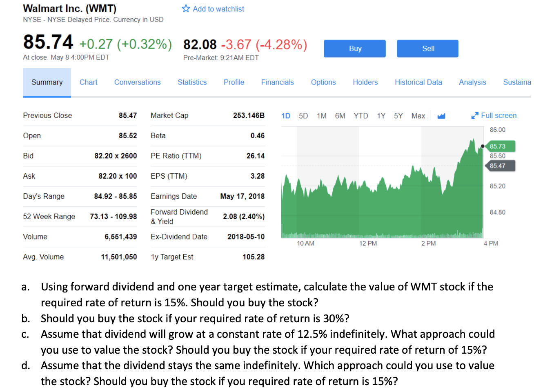Click the Ex-Dividend Date 2018-05-10
The height and width of the screenshot is (392, 534).
click(x=246, y=237)
